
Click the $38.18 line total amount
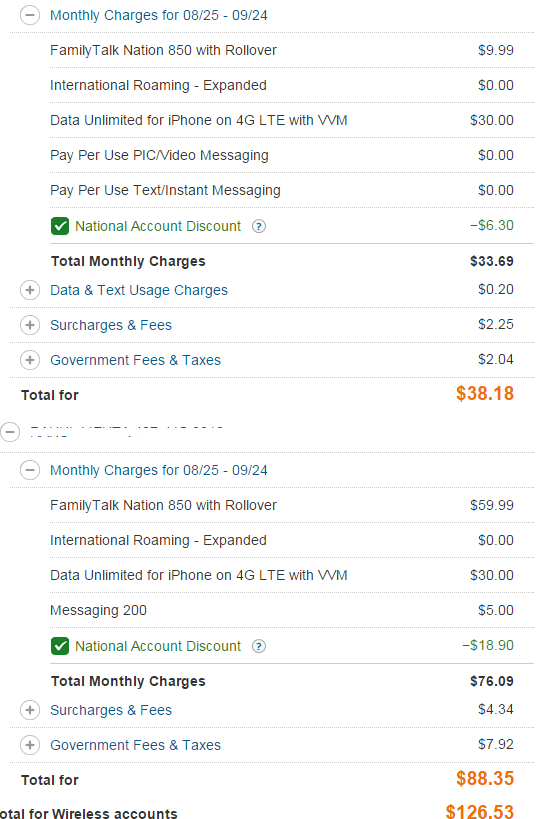point(485,393)
